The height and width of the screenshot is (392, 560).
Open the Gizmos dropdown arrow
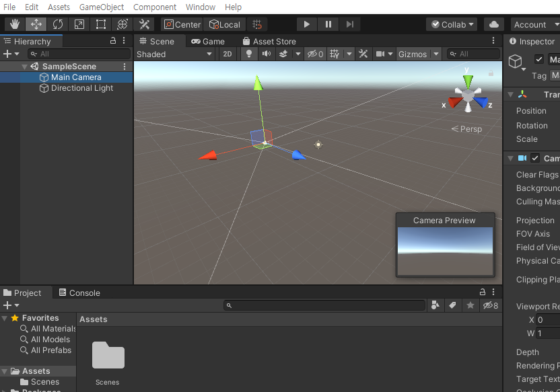coord(436,54)
